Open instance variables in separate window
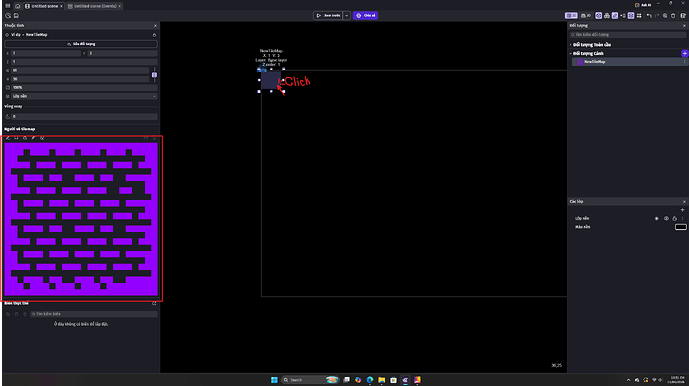This screenshot has width=689, height=386. click(x=154, y=303)
